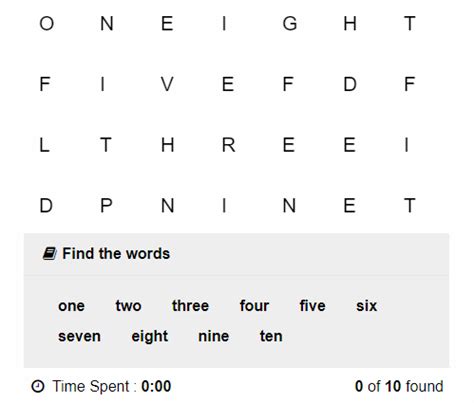Select the word "eight" in the list
The height and width of the screenshot is (403, 474).
pos(150,337)
